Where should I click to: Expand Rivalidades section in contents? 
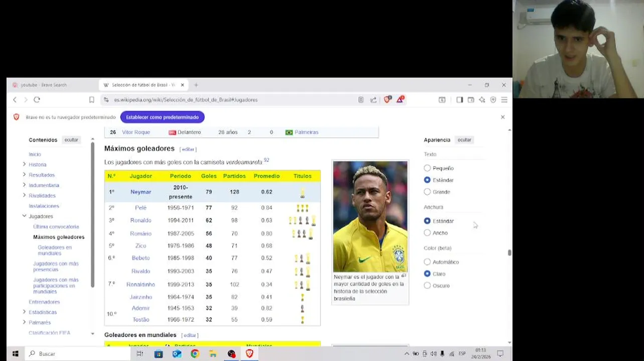[x=24, y=195]
